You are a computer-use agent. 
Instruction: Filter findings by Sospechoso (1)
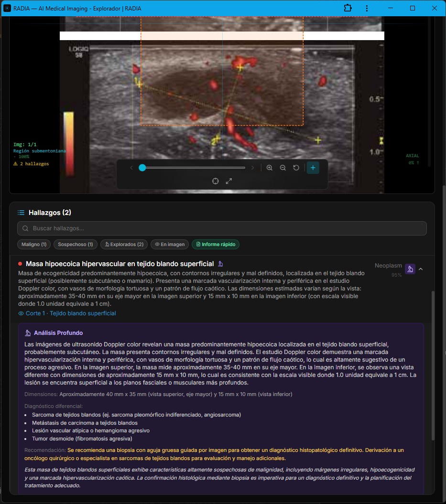(x=75, y=244)
